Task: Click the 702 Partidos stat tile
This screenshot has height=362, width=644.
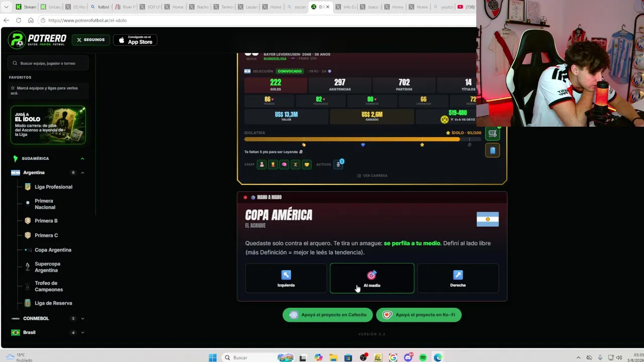Action: 404,85
